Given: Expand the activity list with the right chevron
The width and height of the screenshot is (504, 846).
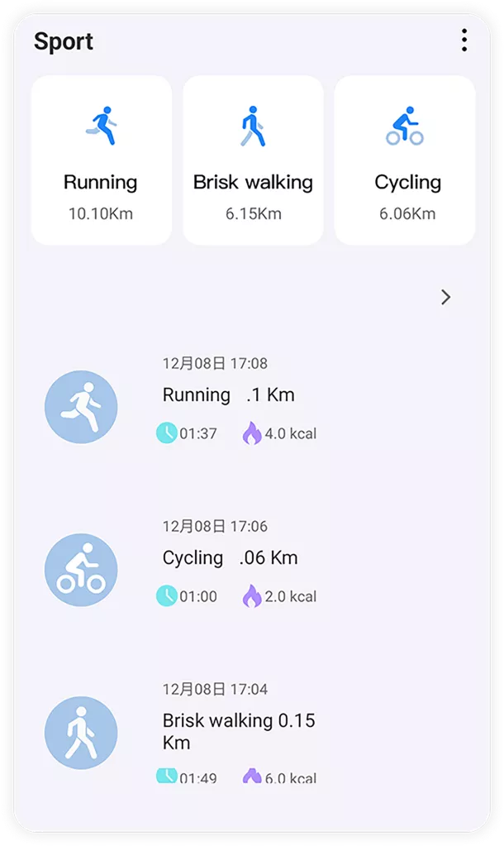Looking at the screenshot, I should [446, 297].
